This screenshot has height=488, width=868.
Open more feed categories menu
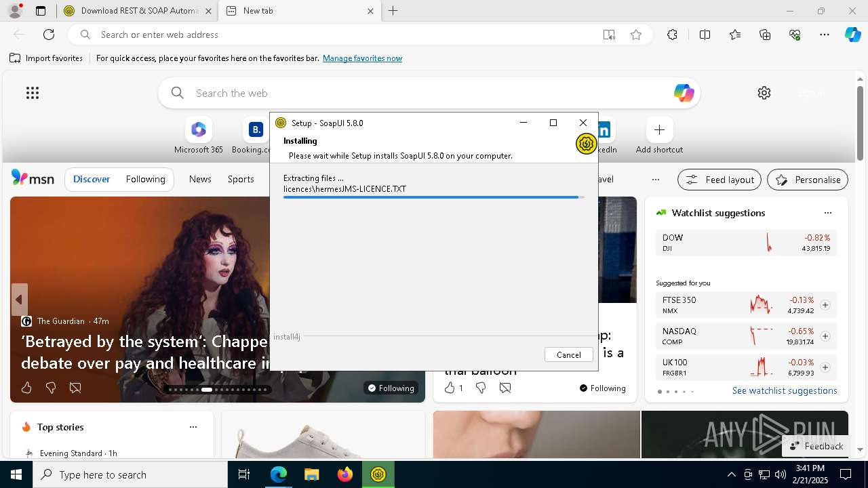(x=655, y=180)
